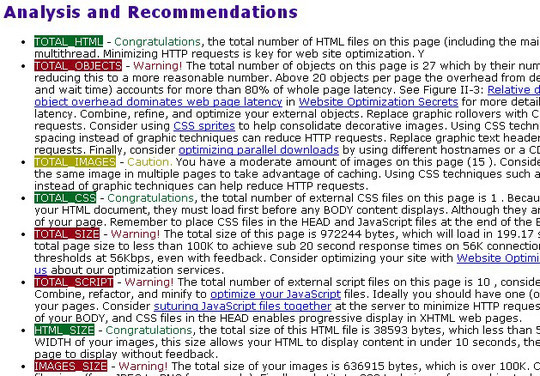Image resolution: width=540 pixels, height=376 pixels.
Task: Select the yellow TOTAL_IMAGES label
Action: (75, 162)
